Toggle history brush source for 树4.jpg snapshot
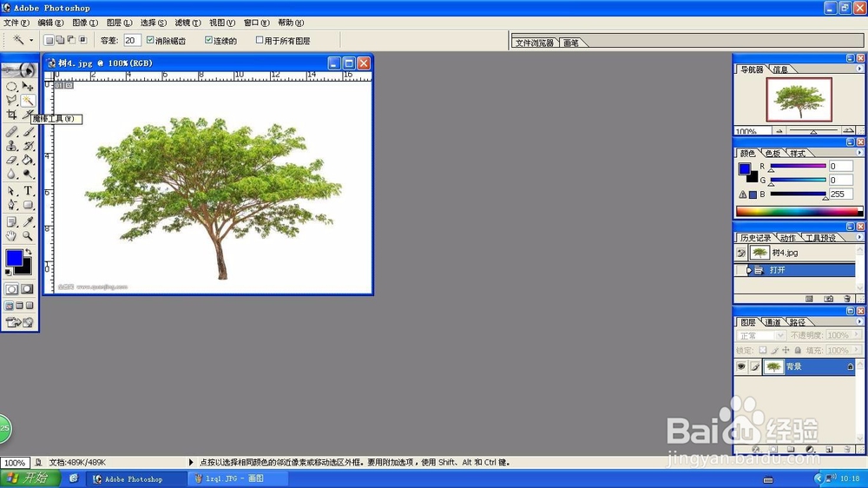868x488 pixels. (x=741, y=253)
